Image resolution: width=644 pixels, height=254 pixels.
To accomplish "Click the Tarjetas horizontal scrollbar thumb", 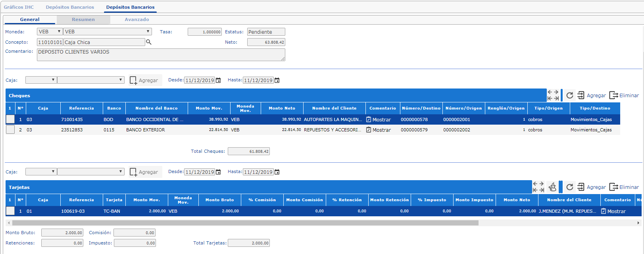I will (245, 223).
